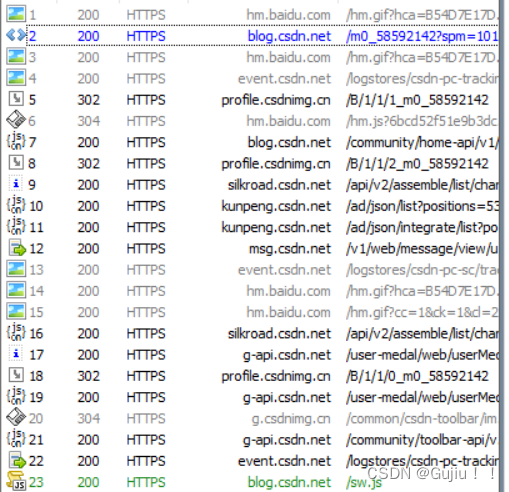Select host silkroad.csdn.net in session 16
This screenshot has height=492, width=509.
279,333
